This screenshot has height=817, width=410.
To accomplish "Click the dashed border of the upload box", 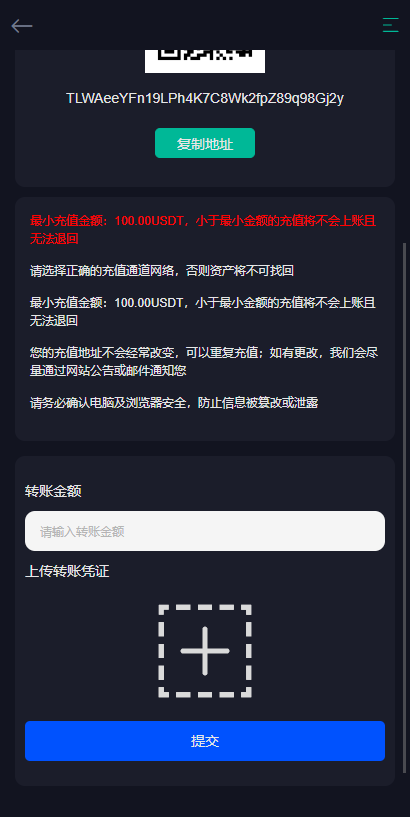I will click(x=205, y=608).
